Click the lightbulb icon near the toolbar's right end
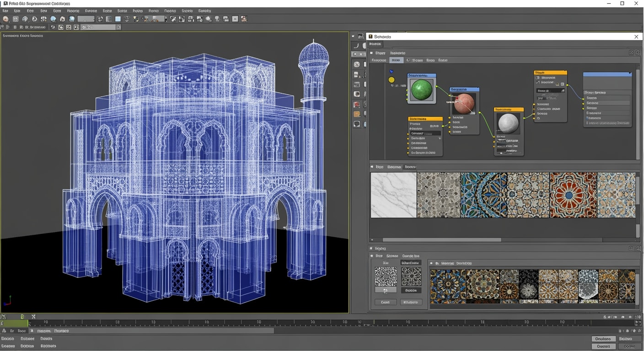644x351 pixels. click(217, 19)
